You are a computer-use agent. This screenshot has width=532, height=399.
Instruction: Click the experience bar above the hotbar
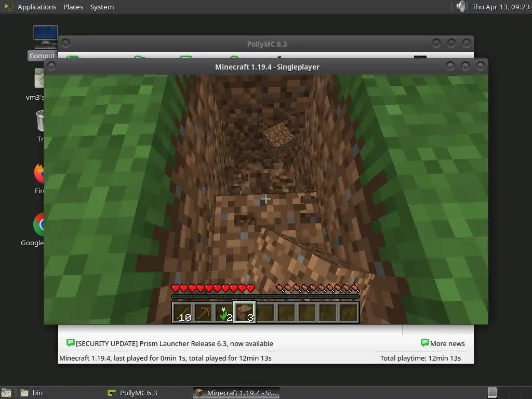click(x=265, y=297)
